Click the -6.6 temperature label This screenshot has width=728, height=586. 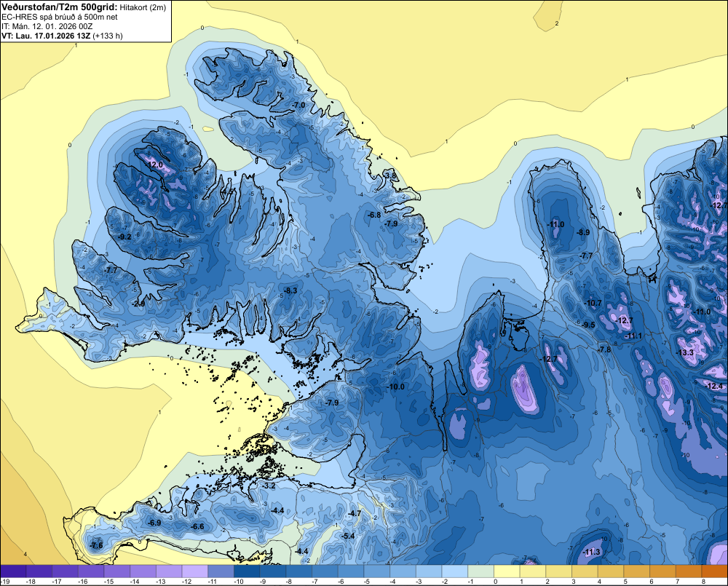point(197,526)
